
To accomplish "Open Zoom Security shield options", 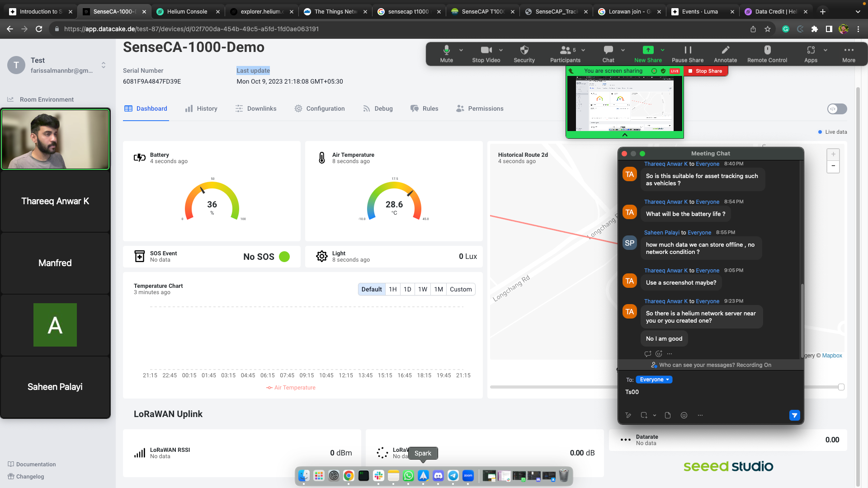I will pyautogui.click(x=524, y=54).
